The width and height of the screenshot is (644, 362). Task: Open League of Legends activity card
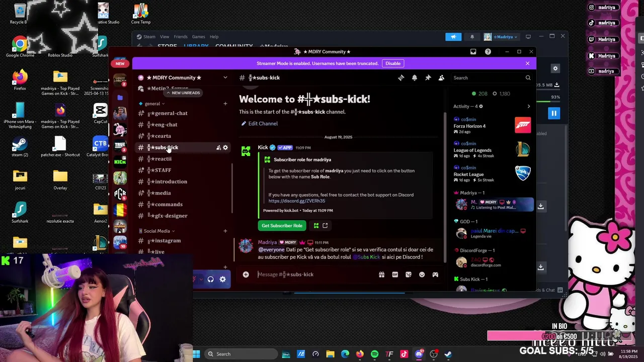493,149
